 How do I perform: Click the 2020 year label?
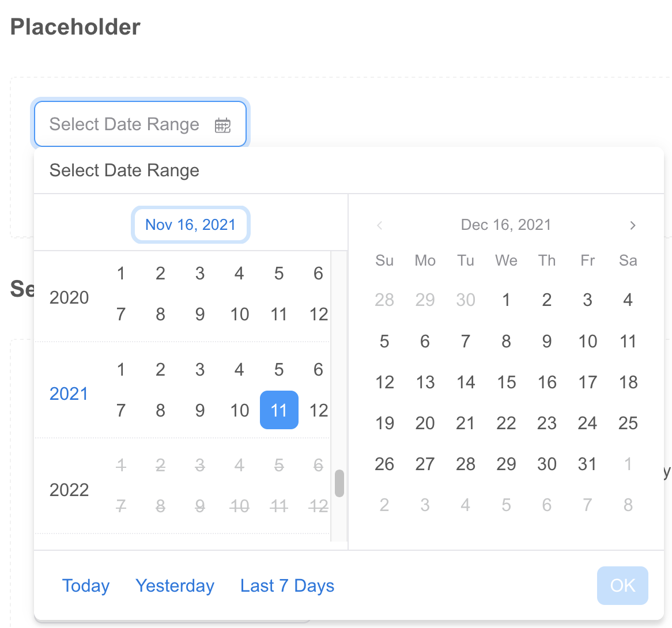69,297
